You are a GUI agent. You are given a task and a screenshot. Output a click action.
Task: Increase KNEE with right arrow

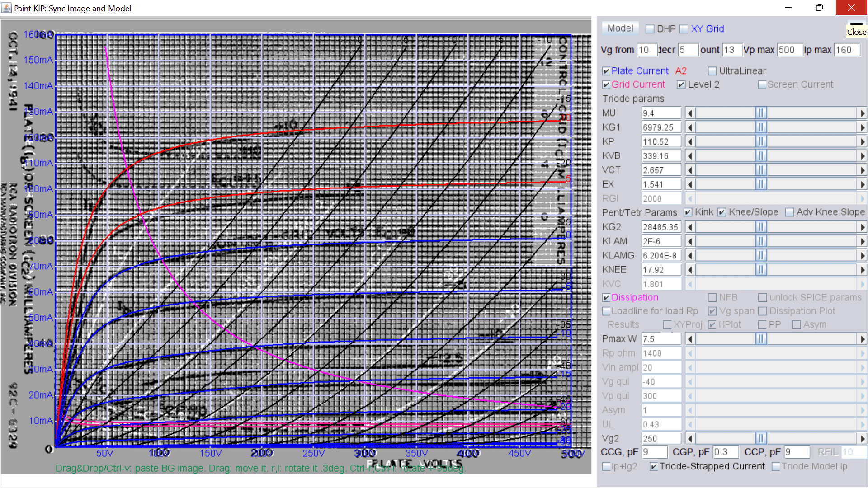click(862, 270)
